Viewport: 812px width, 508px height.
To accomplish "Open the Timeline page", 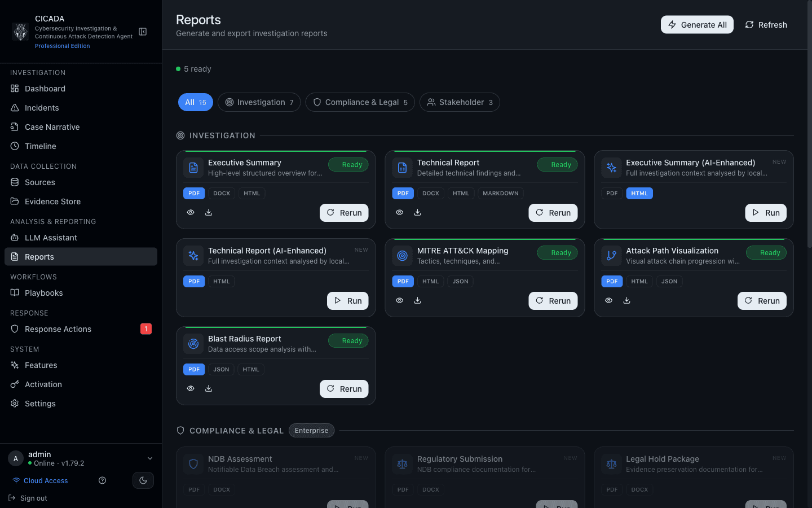I will (x=81, y=146).
